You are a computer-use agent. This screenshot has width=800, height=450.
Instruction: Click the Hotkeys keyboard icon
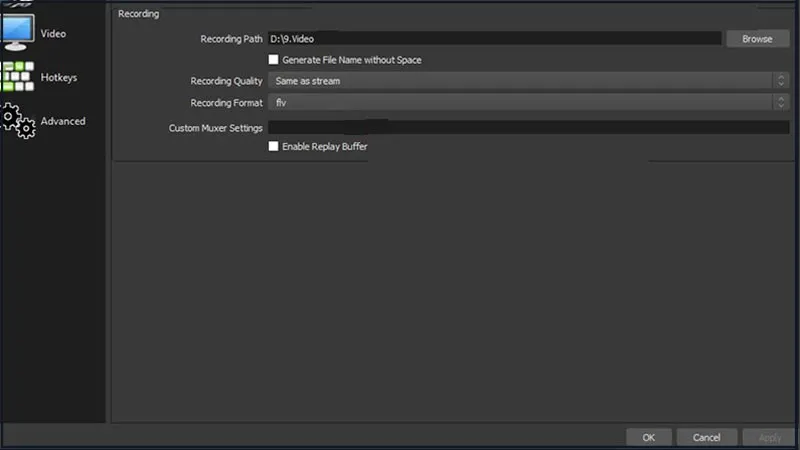coord(17,77)
